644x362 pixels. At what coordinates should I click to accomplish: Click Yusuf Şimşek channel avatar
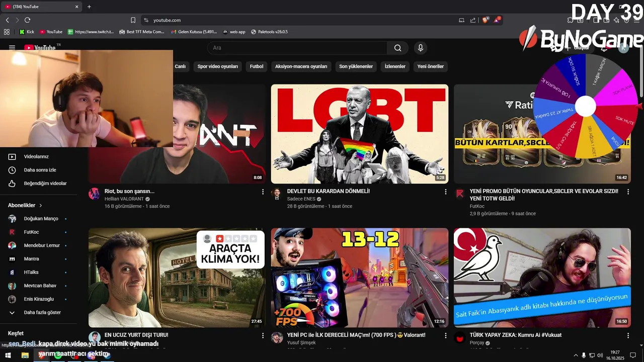pos(277,337)
